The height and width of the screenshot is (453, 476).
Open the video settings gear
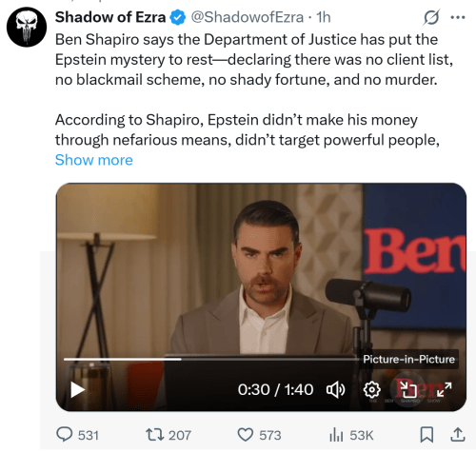371,389
